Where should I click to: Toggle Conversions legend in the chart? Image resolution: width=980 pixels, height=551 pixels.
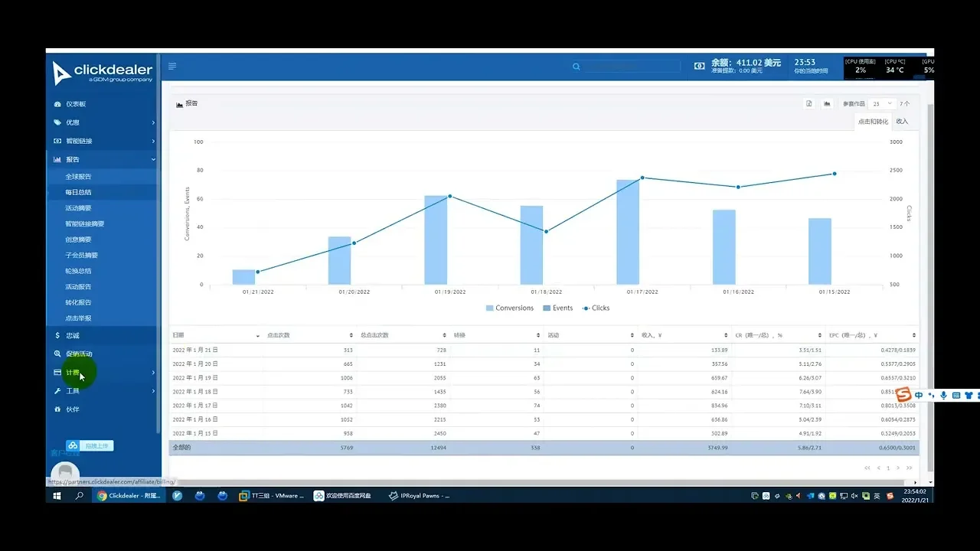pos(510,308)
